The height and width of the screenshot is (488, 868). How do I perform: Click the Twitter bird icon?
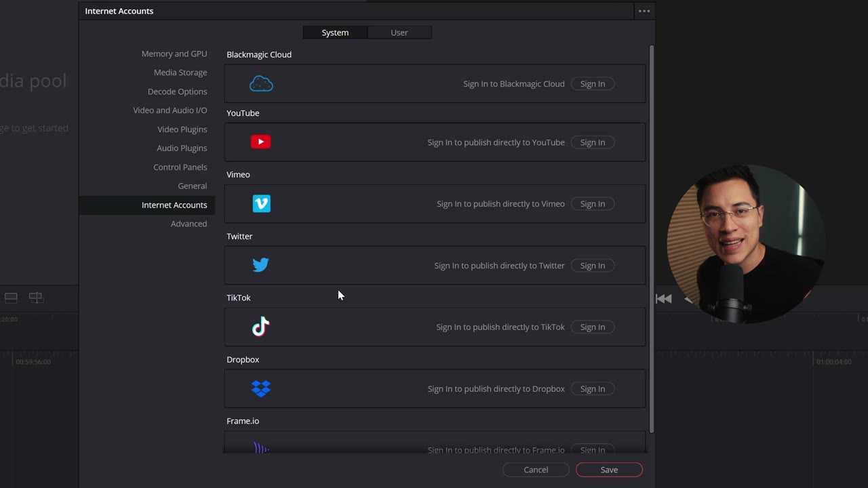[260, 265]
